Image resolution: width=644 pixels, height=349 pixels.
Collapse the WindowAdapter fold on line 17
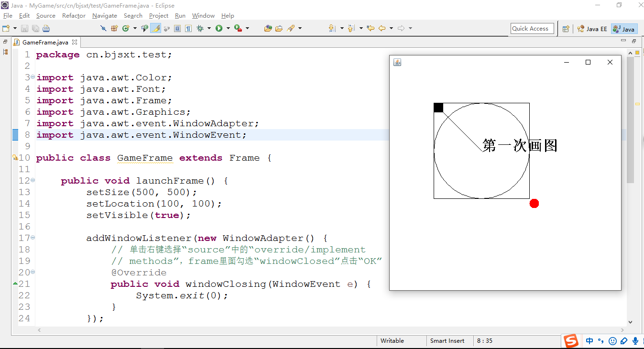tap(33, 238)
